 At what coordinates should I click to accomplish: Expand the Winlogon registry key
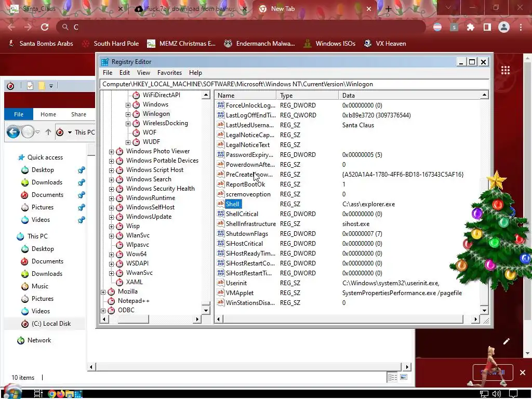128,114
